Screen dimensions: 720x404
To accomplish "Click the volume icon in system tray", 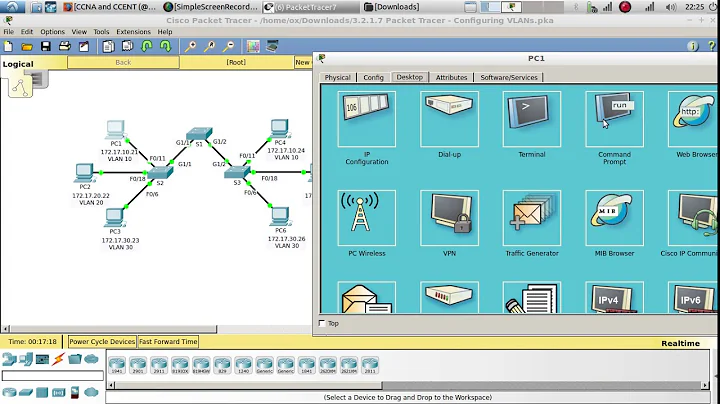I will pos(671,7).
